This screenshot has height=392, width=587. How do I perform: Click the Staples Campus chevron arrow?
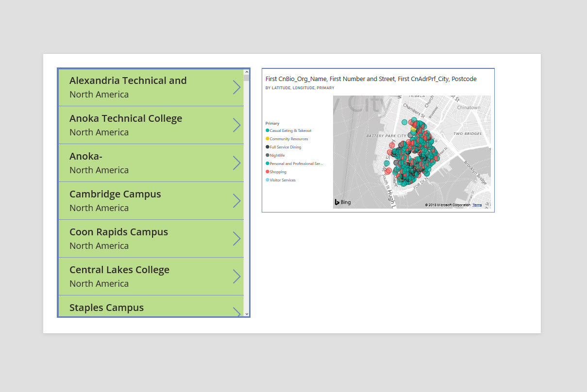(x=236, y=312)
